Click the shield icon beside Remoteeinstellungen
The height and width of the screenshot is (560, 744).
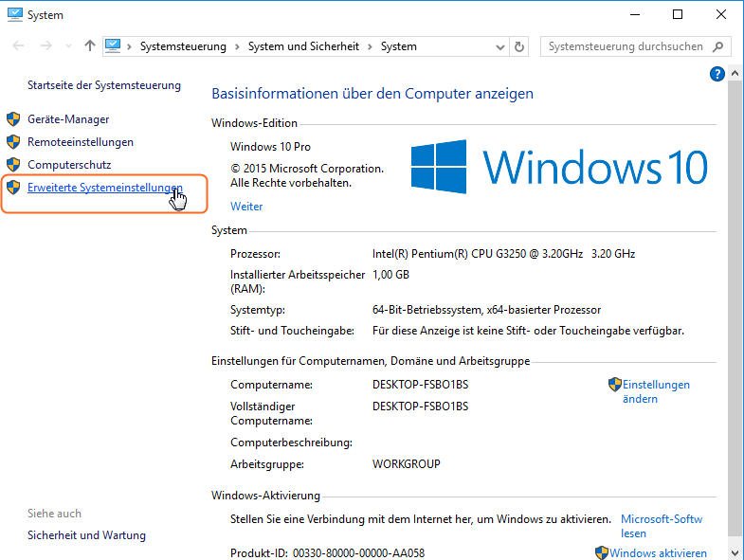tap(13, 142)
